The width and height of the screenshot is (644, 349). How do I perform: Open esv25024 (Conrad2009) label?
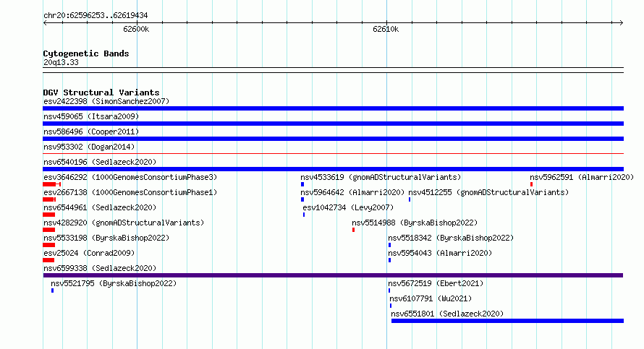pos(89,253)
